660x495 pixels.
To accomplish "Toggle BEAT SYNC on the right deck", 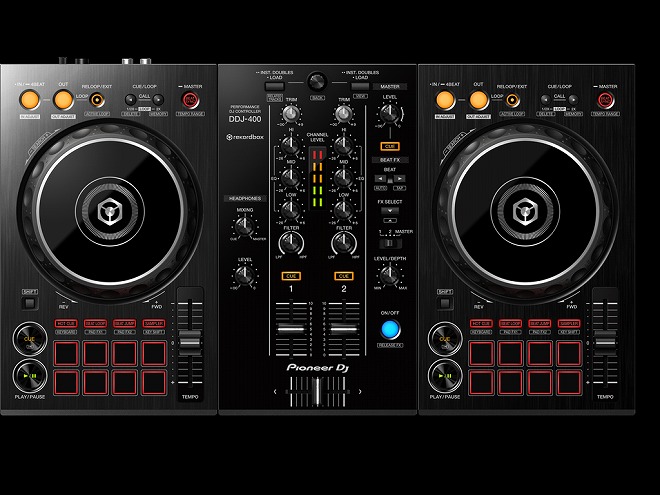I will [606, 100].
